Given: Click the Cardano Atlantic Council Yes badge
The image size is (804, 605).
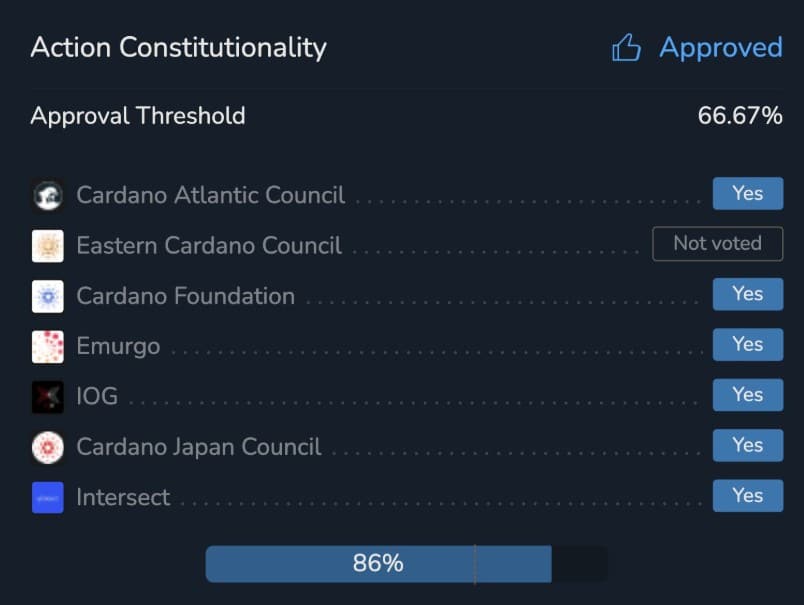Looking at the screenshot, I should click(x=747, y=194).
